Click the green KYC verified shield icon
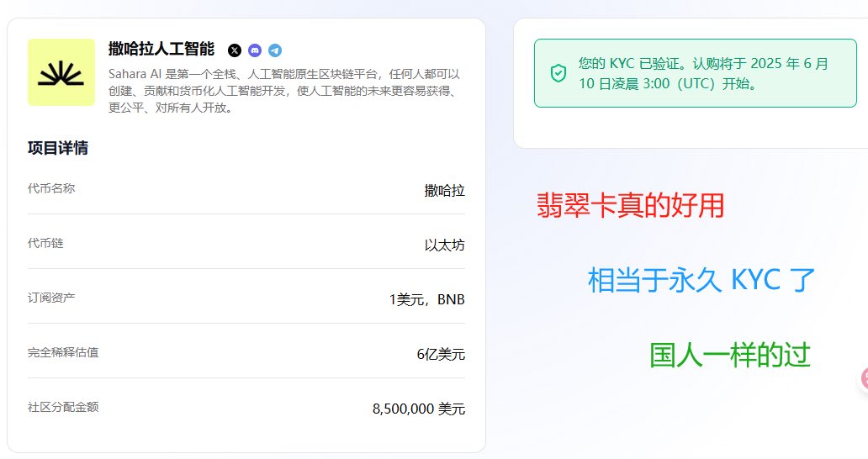This screenshot has width=868, height=459. click(558, 73)
